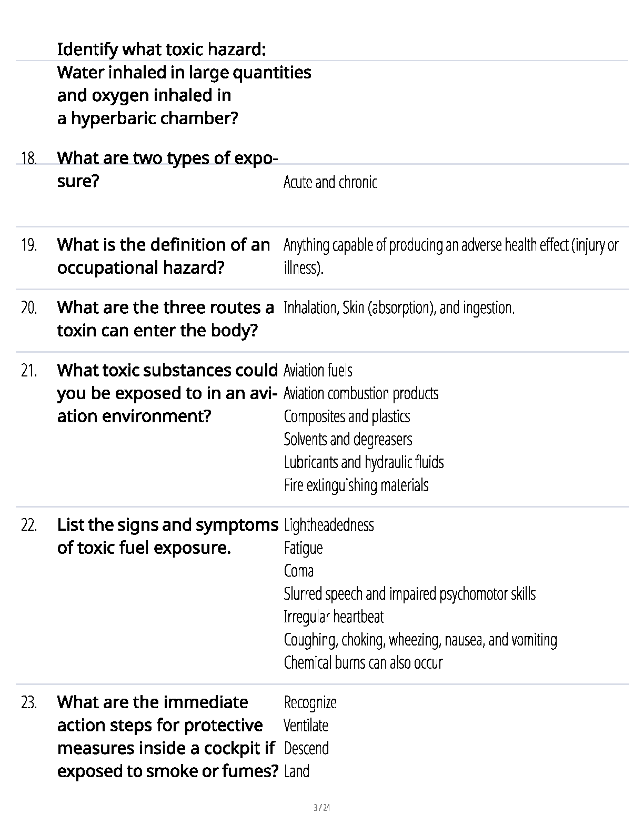Click the answer 'Acute and chronic'

[x=330, y=182]
